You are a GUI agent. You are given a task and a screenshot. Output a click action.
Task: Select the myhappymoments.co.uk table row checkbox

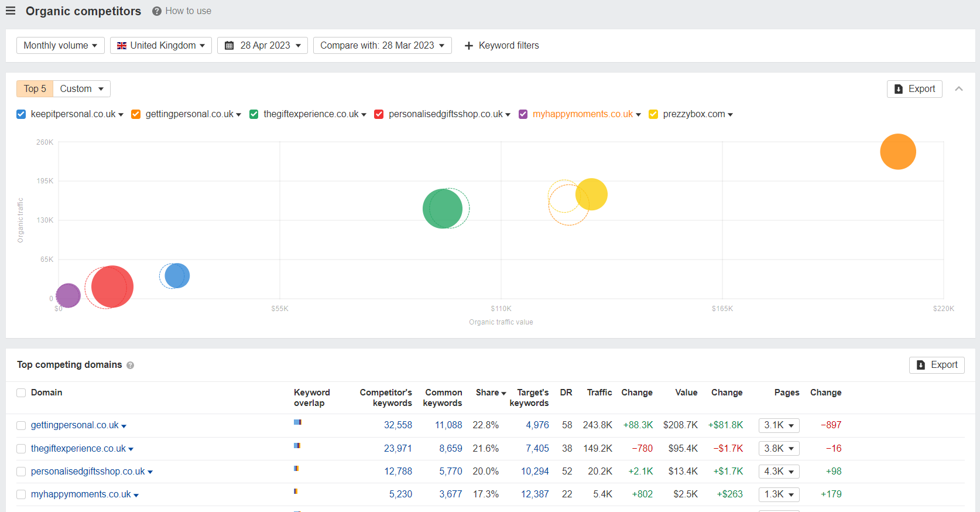21,494
